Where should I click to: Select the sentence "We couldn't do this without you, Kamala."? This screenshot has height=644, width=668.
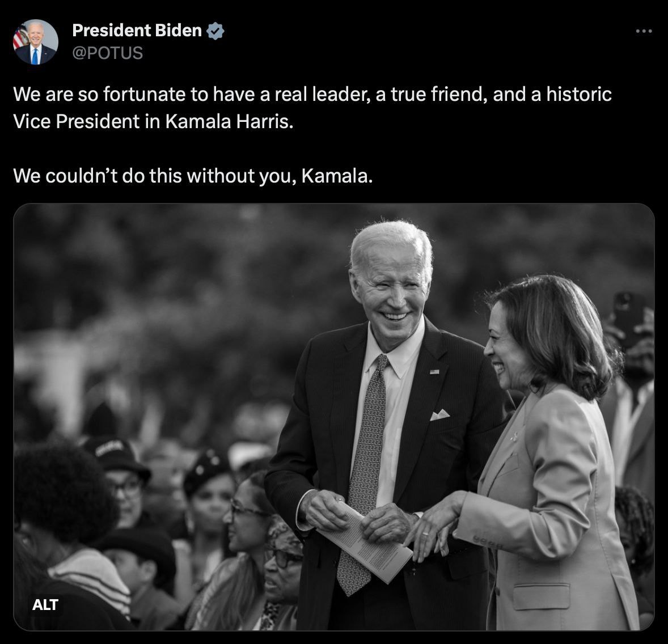click(x=193, y=176)
